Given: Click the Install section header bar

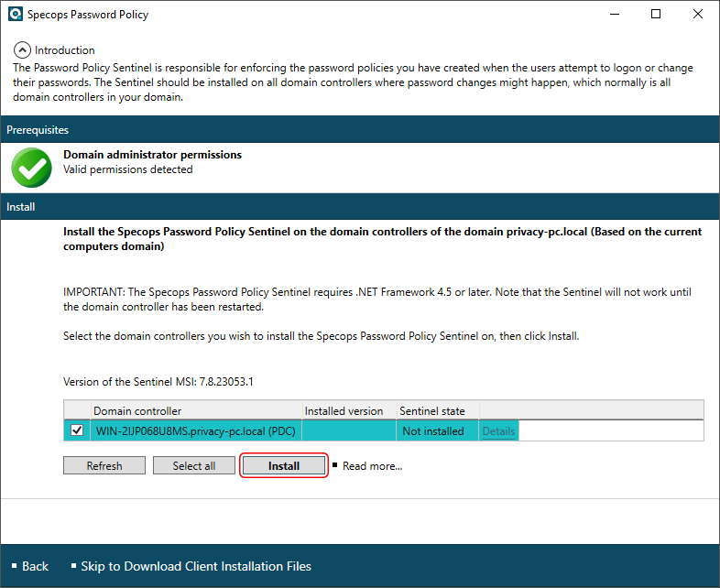Looking at the screenshot, I should tap(360, 207).
